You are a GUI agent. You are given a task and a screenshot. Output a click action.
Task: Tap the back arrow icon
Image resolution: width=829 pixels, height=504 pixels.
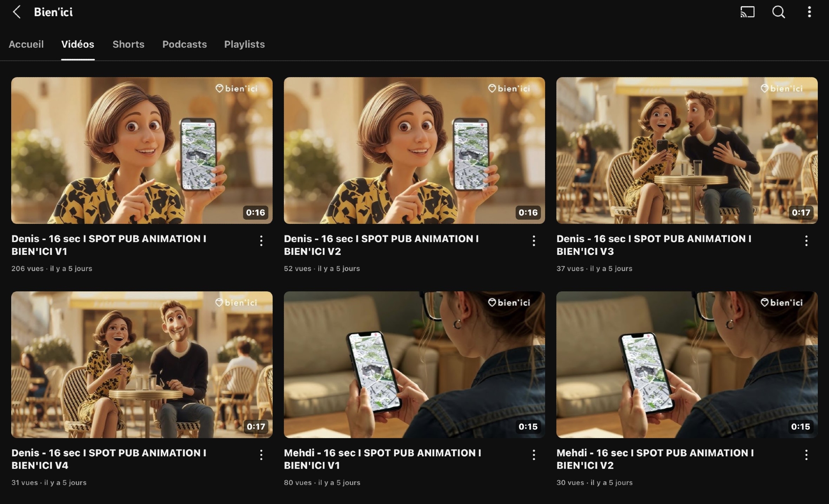17,12
